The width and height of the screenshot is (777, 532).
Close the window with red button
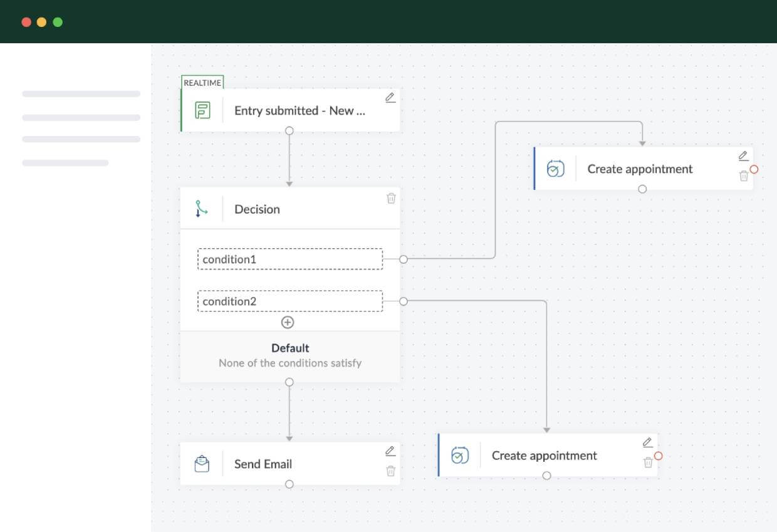pyautogui.click(x=26, y=22)
